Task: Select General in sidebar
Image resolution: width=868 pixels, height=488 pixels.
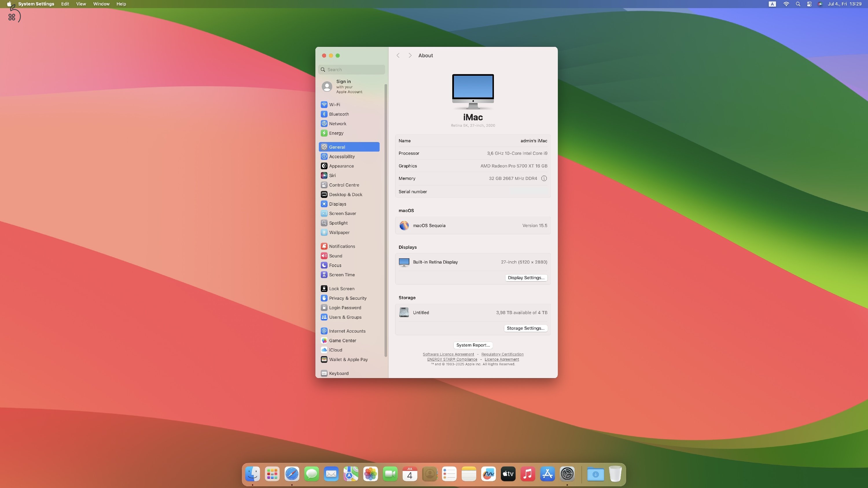Action: click(x=349, y=147)
